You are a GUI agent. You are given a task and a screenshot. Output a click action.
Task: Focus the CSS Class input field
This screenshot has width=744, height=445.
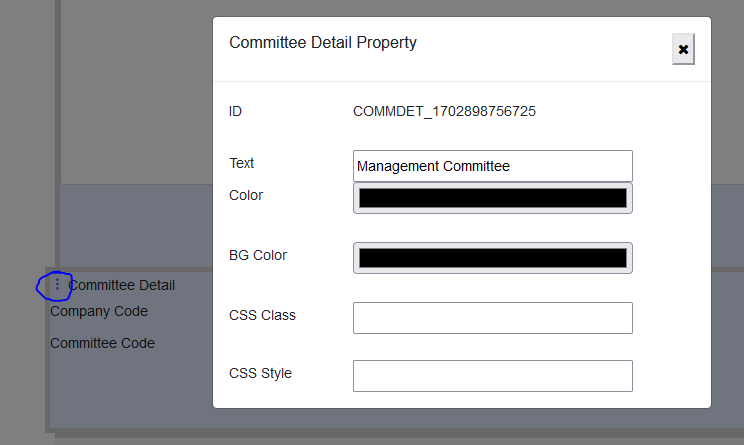click(x=492, y=318)
